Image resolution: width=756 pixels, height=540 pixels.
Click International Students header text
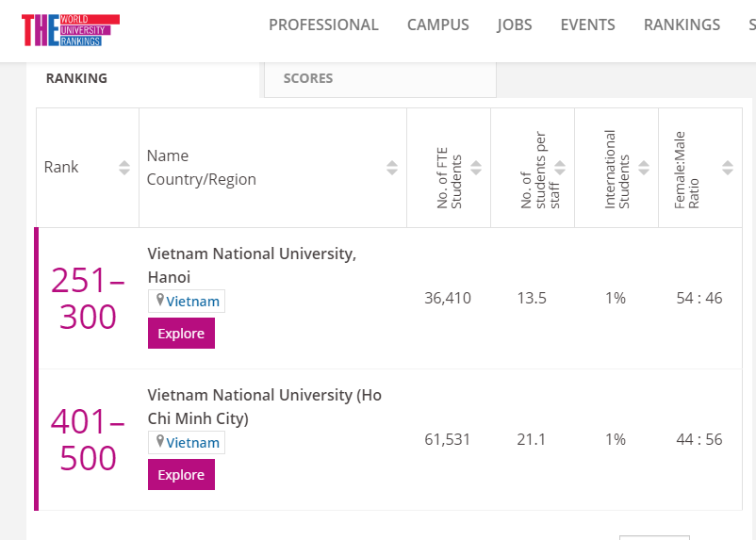tap(616, 170)
